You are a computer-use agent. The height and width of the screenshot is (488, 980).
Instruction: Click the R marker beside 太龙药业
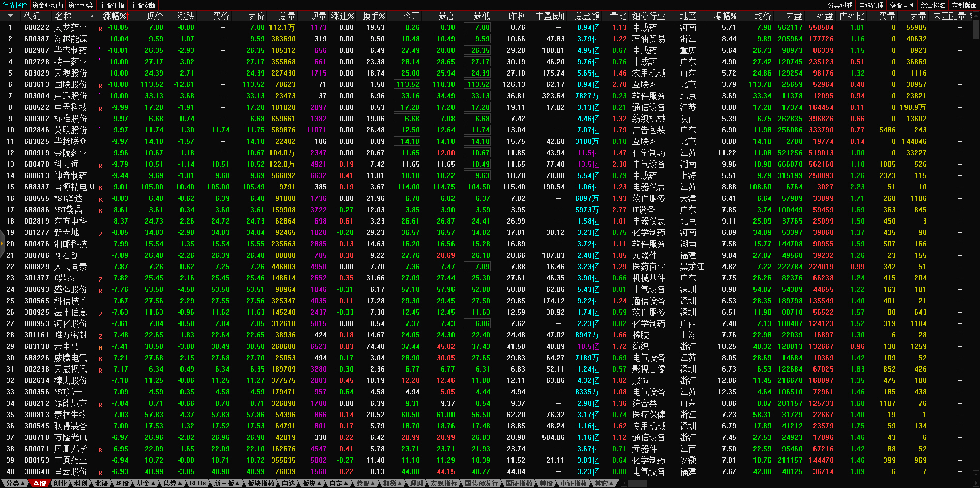pyautogui.click(x=100, y=29)
